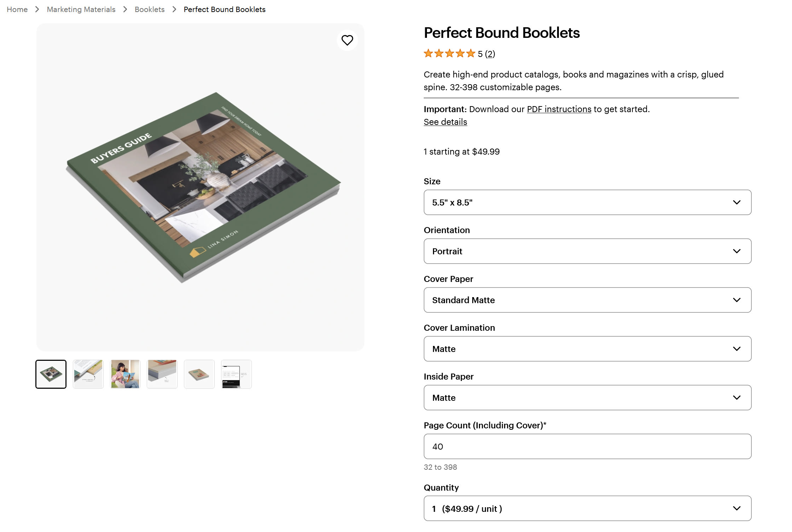The height and width of the screenshot is (532, 792).
Task: Expand the Quantity dropdown showing $49.99 per unit
Action: [x=587, y=508]
